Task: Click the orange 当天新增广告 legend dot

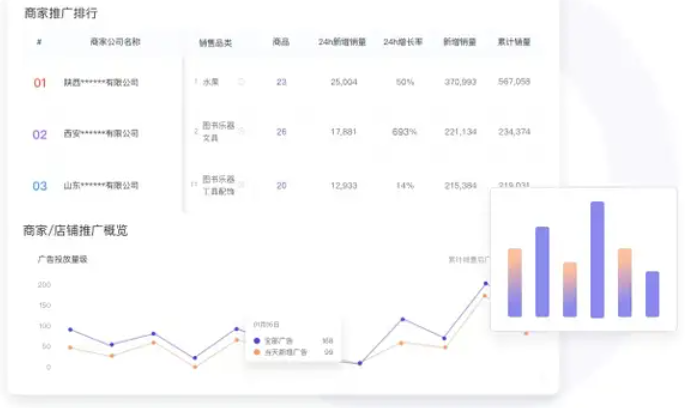Action: (257, 352)
